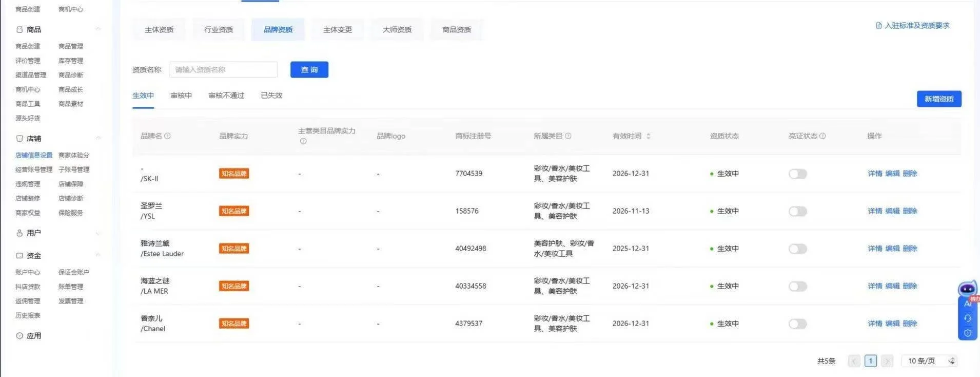Open 详情 for the LA MER row

(875, 286)
